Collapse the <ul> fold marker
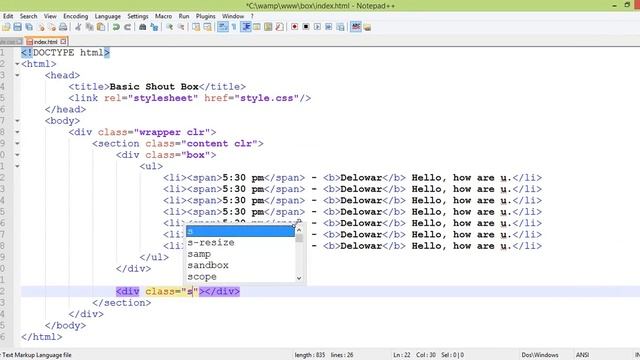The height and width of the screenshot is (360, 640). coord(17,167)
